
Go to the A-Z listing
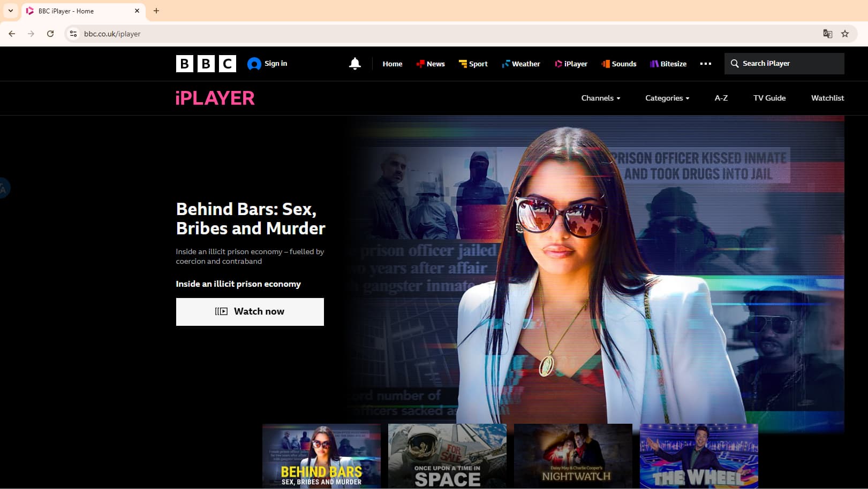(x=721, y=98)
